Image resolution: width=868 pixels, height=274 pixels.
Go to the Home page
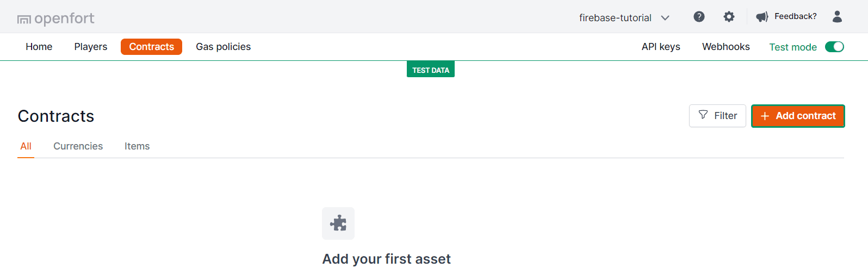[39, 47]
